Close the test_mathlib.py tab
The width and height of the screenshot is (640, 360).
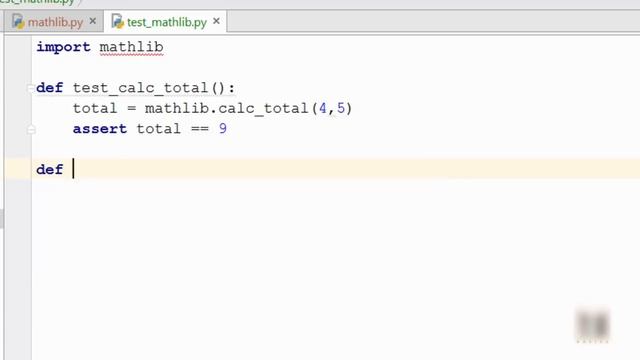[216, 21]
